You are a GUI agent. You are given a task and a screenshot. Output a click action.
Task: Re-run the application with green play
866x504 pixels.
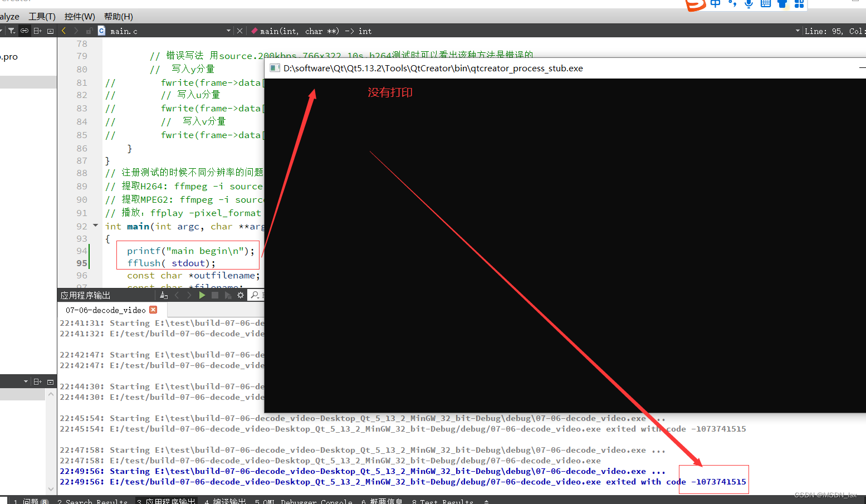click(x=202, y=295)
